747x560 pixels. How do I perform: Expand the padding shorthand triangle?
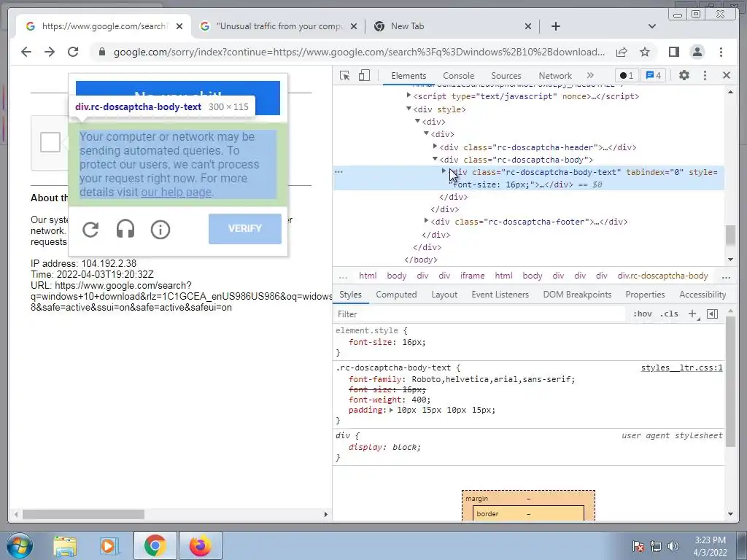pos(391,410)
